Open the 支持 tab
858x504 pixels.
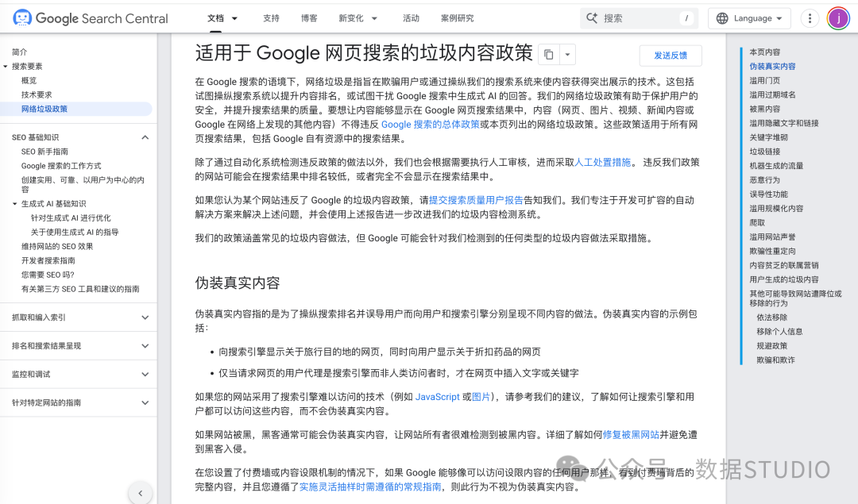pyautogui.click(x=271, y=18)
